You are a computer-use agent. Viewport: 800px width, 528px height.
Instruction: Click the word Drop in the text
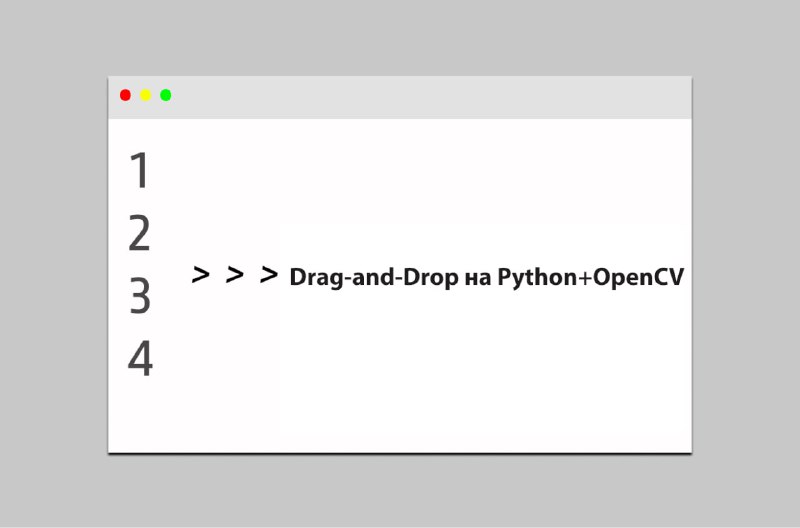pyautogui.click(x=430, y=278)
